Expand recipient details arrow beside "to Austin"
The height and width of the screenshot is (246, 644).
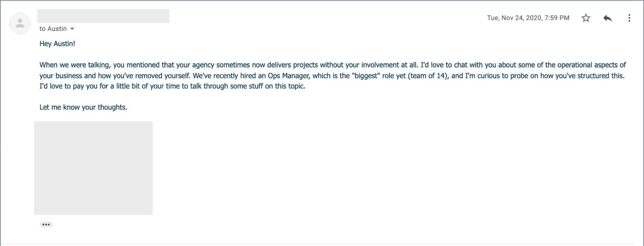(72, 29)
